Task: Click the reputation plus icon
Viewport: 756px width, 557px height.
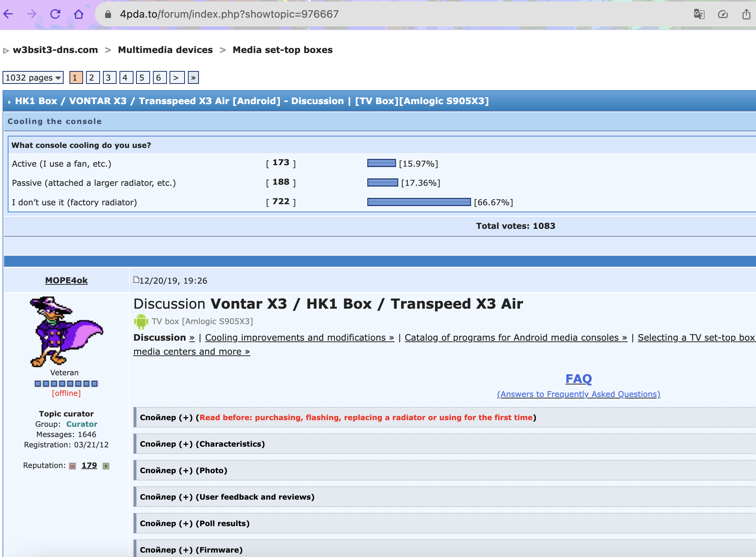Action: click(x=106, y=466)
